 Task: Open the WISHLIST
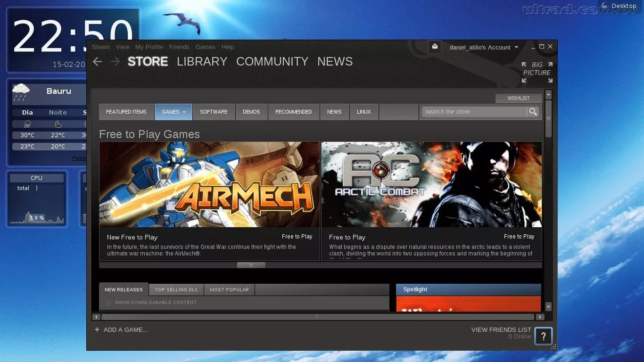pos(519,98)
